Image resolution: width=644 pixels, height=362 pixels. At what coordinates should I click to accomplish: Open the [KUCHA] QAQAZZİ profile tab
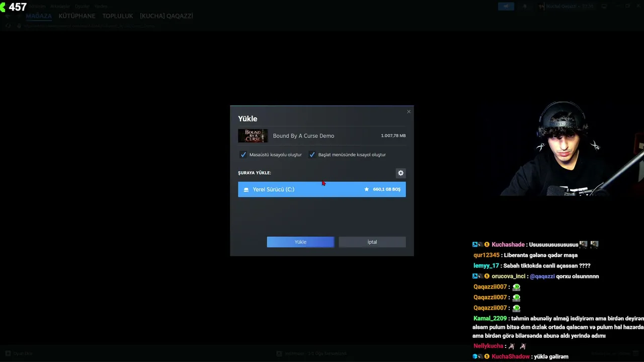tap(167, 16)
